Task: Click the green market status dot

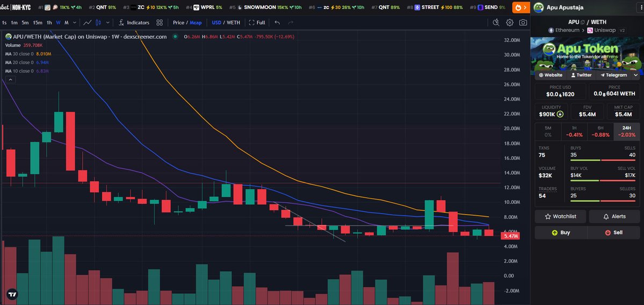Action: point(175,37)
